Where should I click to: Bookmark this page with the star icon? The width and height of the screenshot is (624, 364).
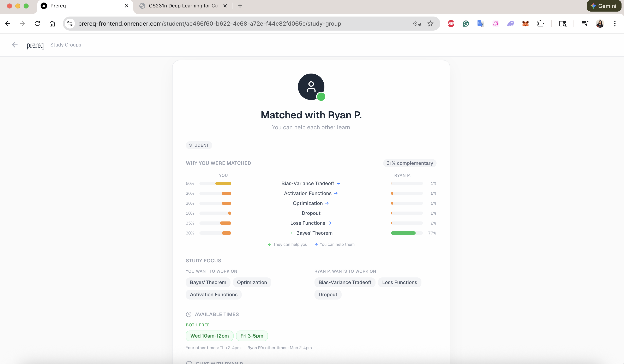coord(430,24)
